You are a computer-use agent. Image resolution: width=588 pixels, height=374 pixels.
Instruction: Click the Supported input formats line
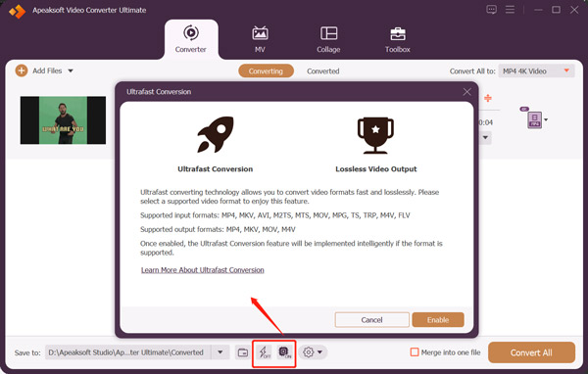tap(275, 215)
